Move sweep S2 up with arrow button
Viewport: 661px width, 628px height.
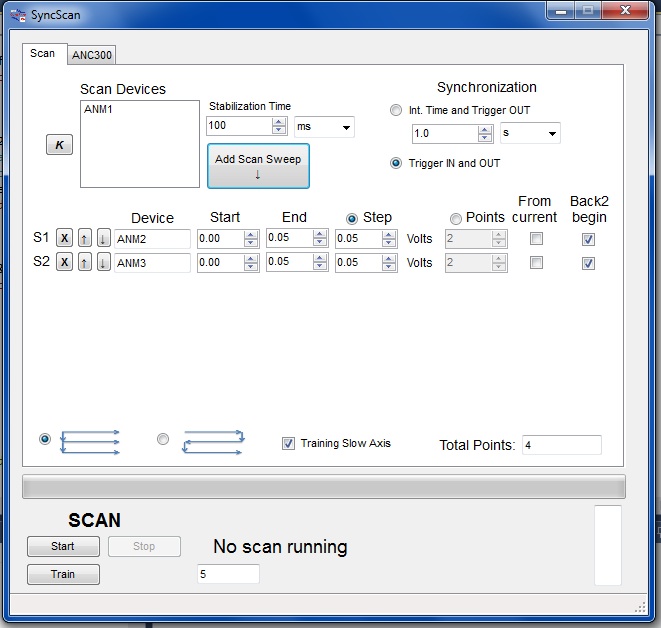pyautogui.click(x=85, y=262)
